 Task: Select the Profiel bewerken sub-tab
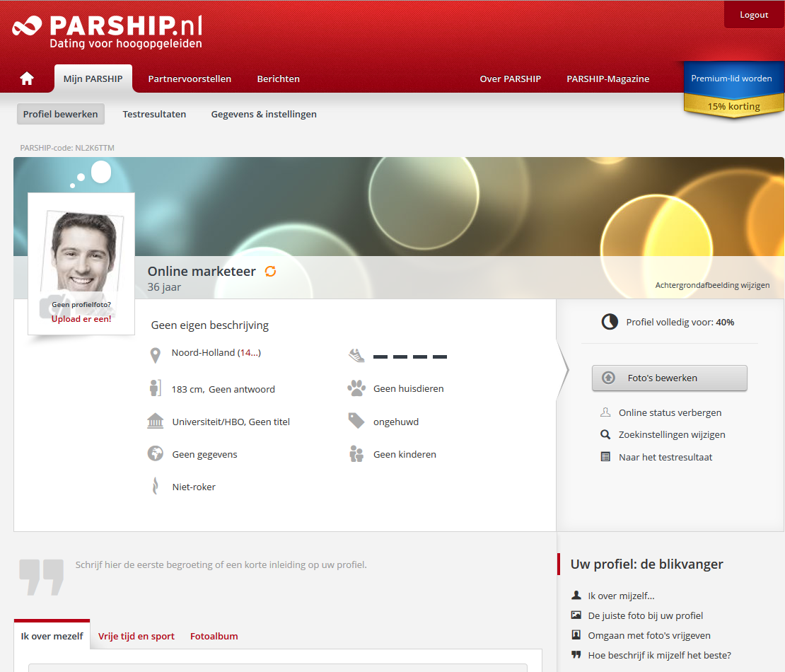pyautogui.click(x=61, y=114)
